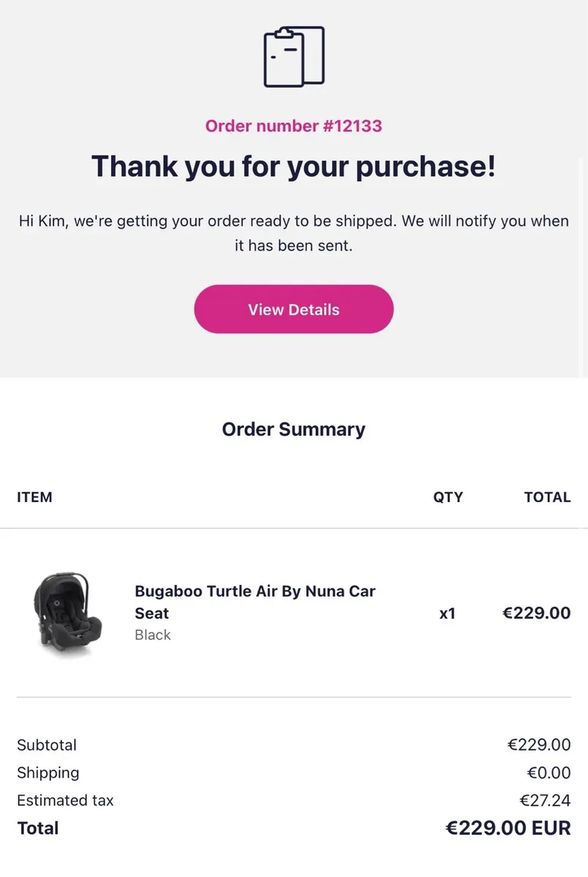Select the Black color variant label
The image size is (588, 877).
click(153, 635)
